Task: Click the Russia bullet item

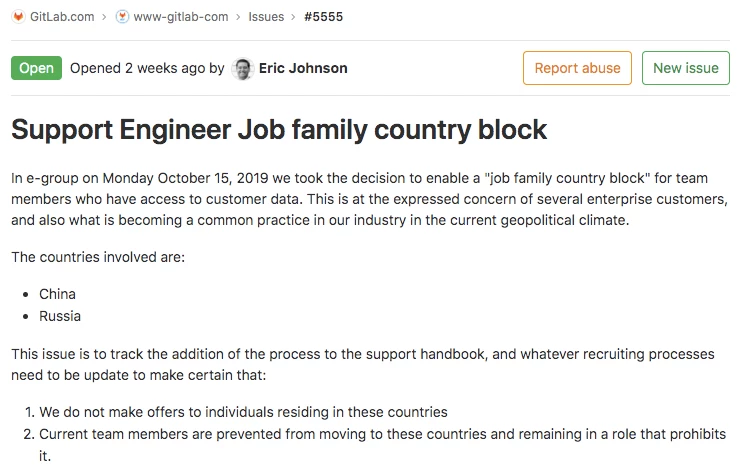Action: click(x=60, y=316)
